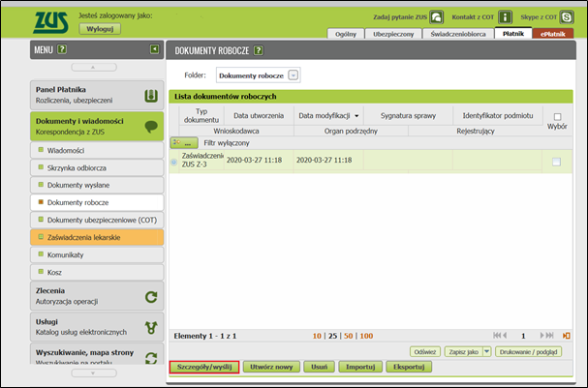Open the Skype z COT icon
The image size is (588, 388).
pyautogui.click(x=567, y=17)
